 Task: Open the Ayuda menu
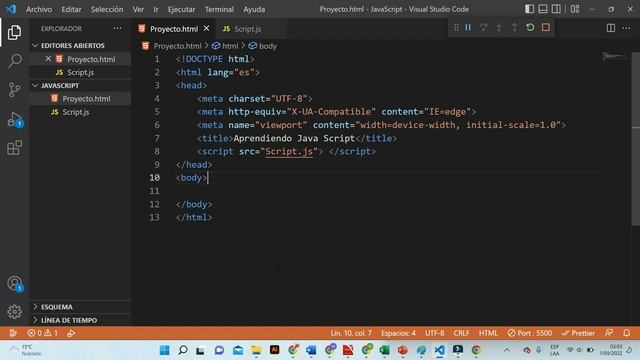(254, 9)
